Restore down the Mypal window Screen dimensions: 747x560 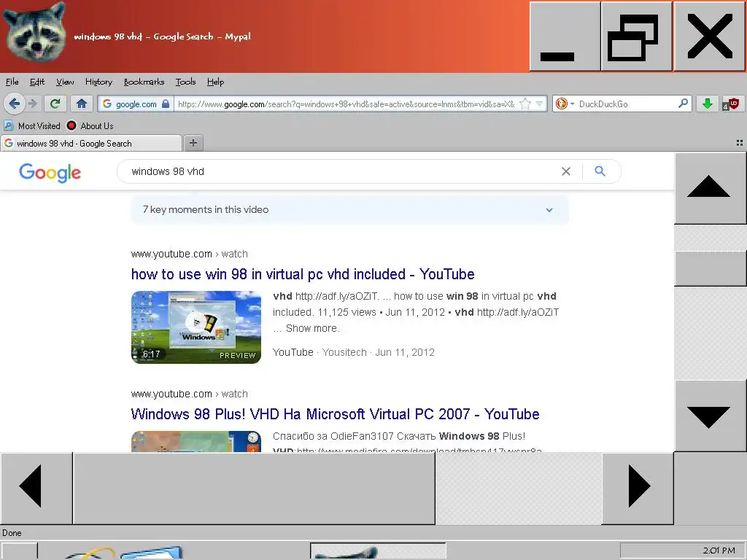[636, 36]
